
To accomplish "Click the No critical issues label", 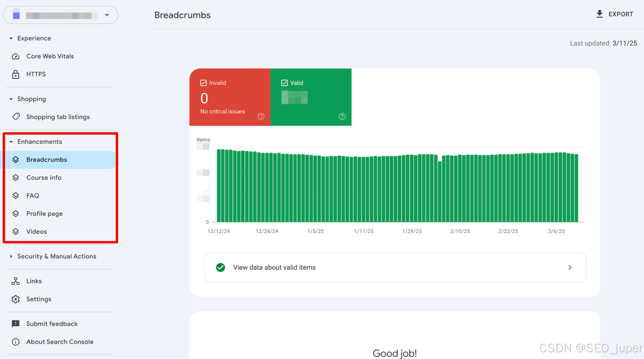I will pos(223,111).
